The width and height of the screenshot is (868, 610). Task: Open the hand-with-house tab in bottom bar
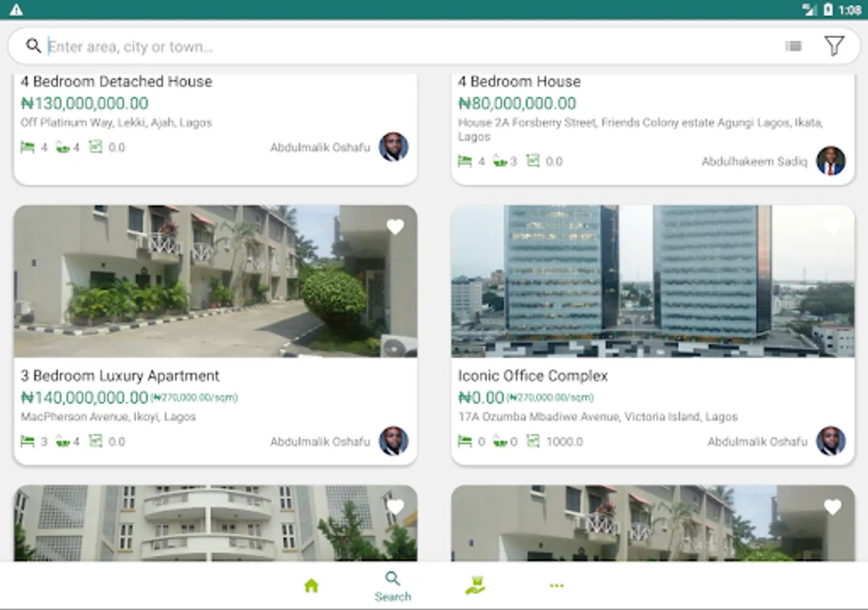click(475, 586)
